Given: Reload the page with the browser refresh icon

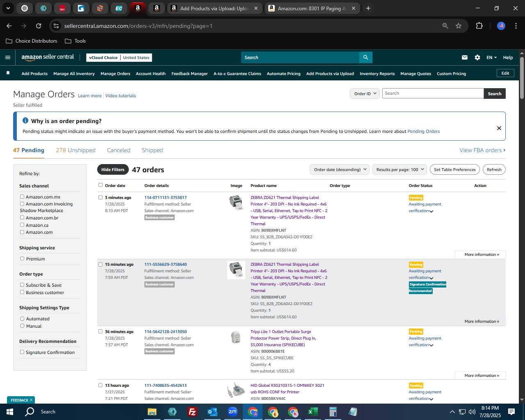Looking at the screenshot, I should (x=39, y=26).
